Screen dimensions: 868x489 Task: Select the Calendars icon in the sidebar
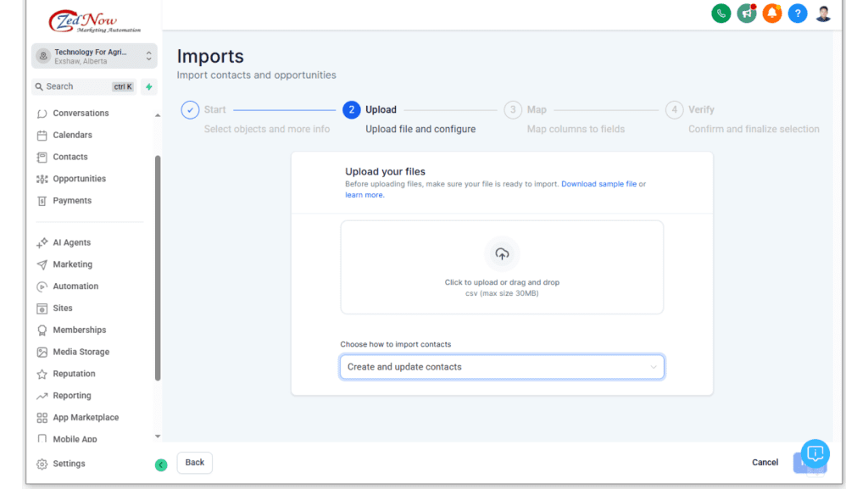pyautogui.click(x=41, y=135)
